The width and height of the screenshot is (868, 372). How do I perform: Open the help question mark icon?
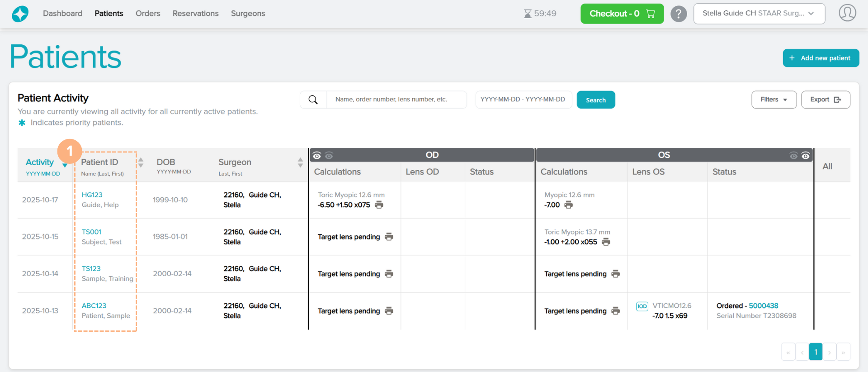(678, 14)
